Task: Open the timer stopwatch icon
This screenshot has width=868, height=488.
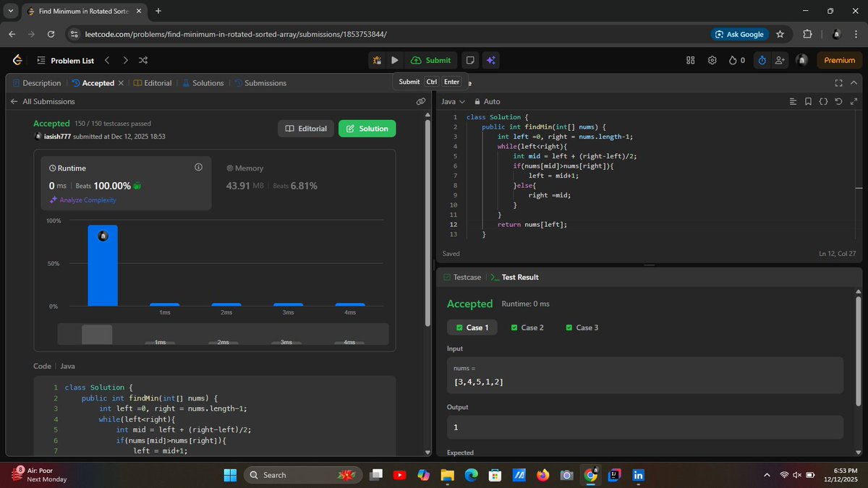Action: [x=761, y=60]
